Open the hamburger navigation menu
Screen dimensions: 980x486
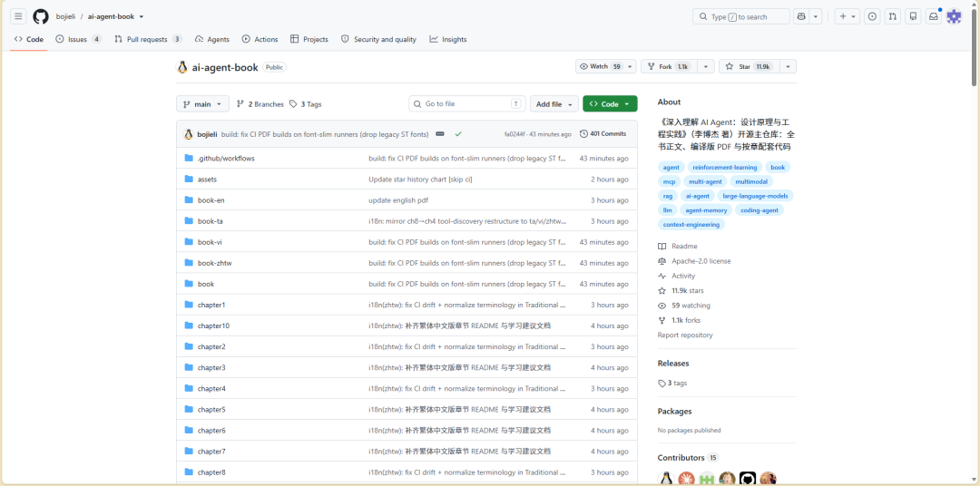19,17
